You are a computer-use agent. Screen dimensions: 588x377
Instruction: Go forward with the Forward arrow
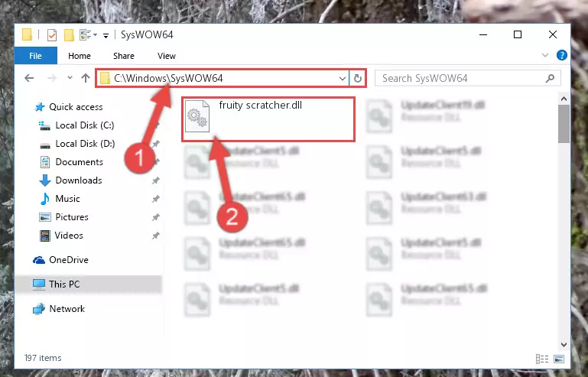52,78
